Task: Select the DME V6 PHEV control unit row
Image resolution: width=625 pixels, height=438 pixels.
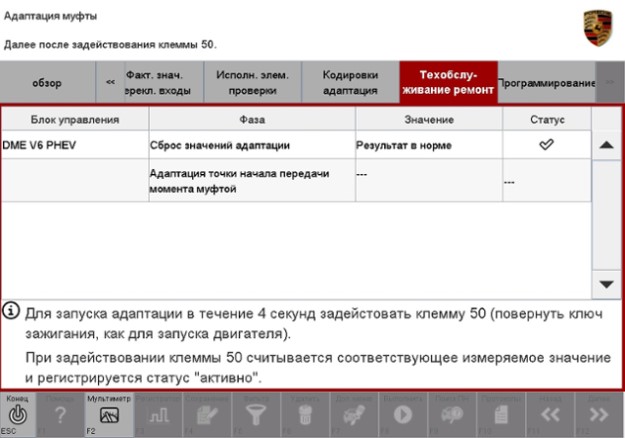Action: (74, 146)
